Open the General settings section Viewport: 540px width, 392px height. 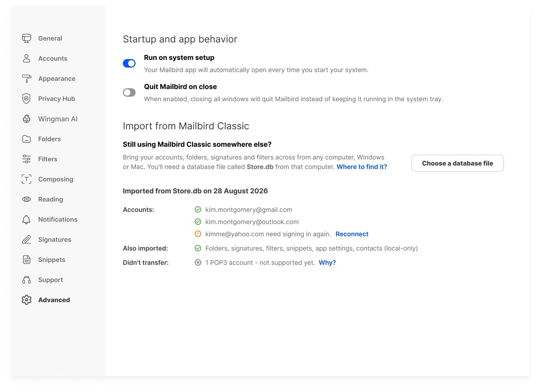[50, 38]
